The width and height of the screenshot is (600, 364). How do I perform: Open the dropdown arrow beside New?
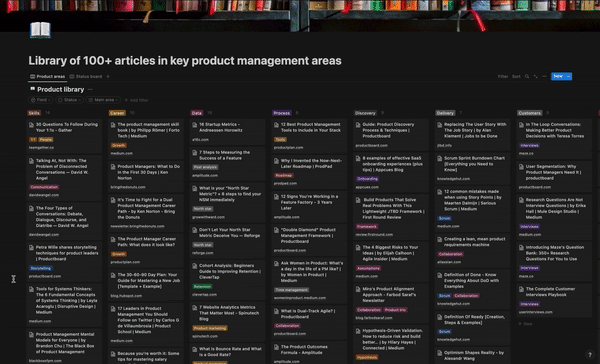click(569, 77)
